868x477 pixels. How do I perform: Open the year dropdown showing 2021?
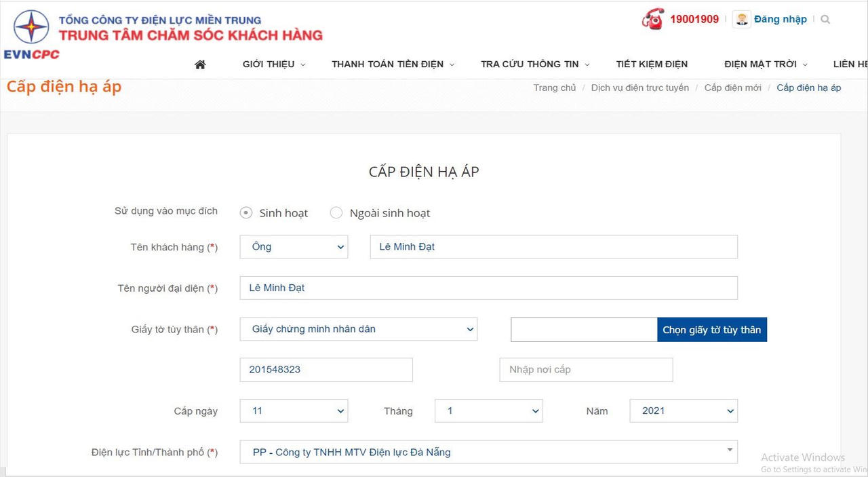click(683, 411)
